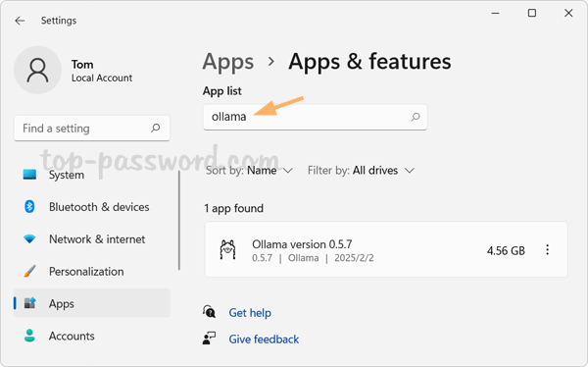Click the Ollama llama app icon
The height and width of the screenshot is (367, 588).
click(227, 250)
